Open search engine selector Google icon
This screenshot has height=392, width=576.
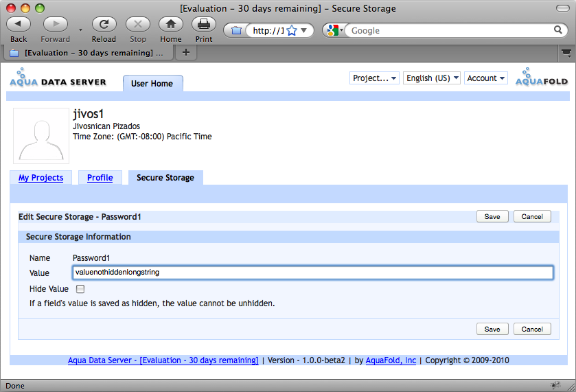pyautogui.click(x=333, y=30)
